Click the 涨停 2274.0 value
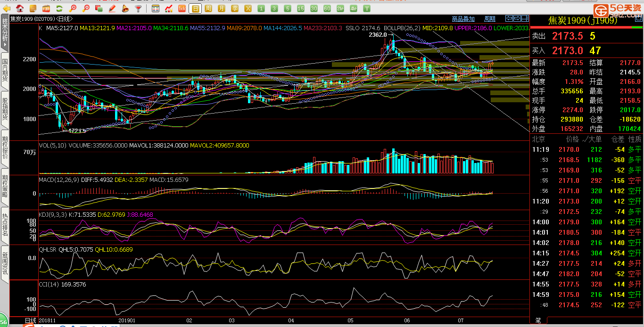 (572, 110)
